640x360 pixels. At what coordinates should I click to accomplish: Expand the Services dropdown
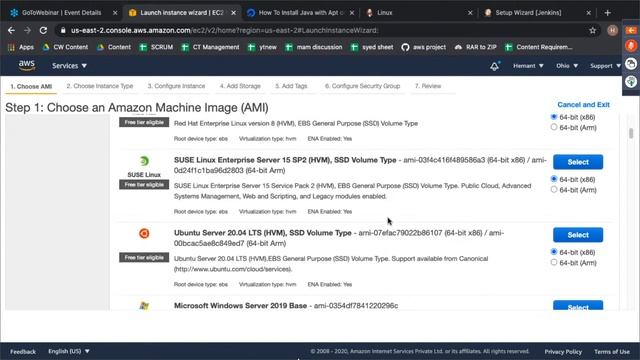pos(69,66)
